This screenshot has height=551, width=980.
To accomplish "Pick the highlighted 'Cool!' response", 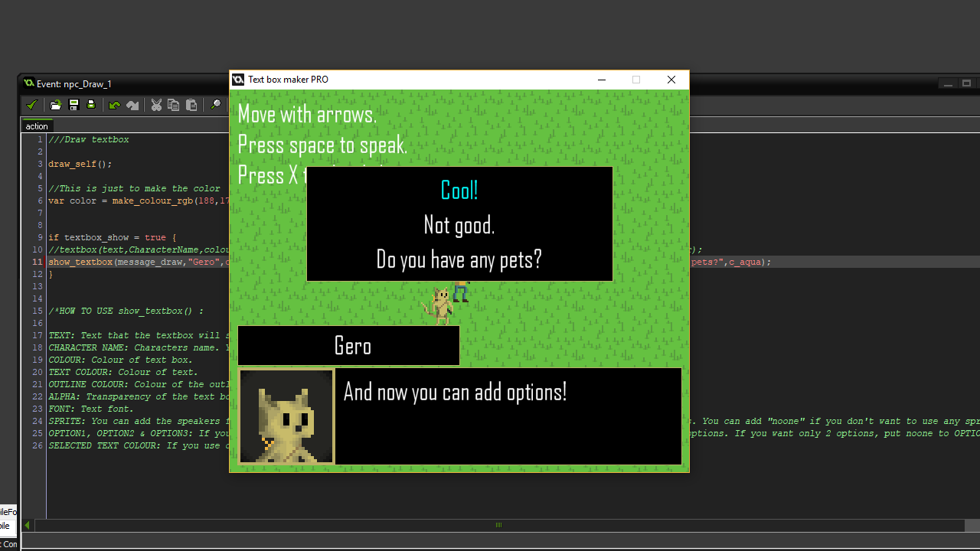I will (459, 191).
